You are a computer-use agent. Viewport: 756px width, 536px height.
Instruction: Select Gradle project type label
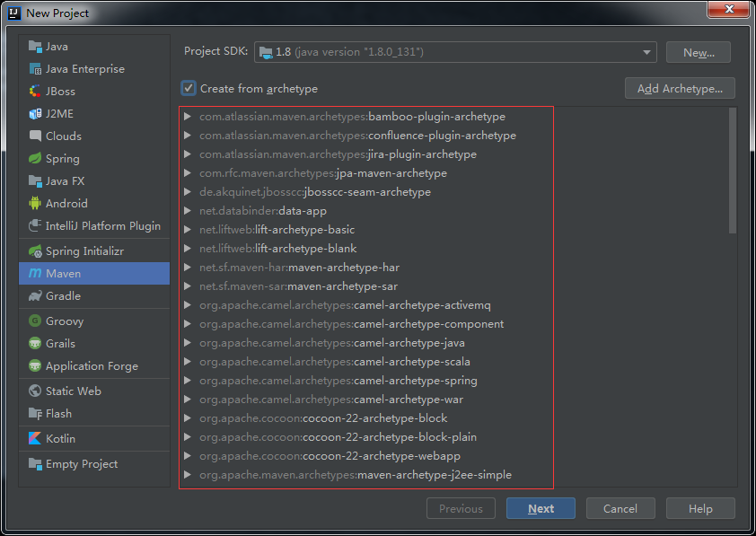(63, 296)
